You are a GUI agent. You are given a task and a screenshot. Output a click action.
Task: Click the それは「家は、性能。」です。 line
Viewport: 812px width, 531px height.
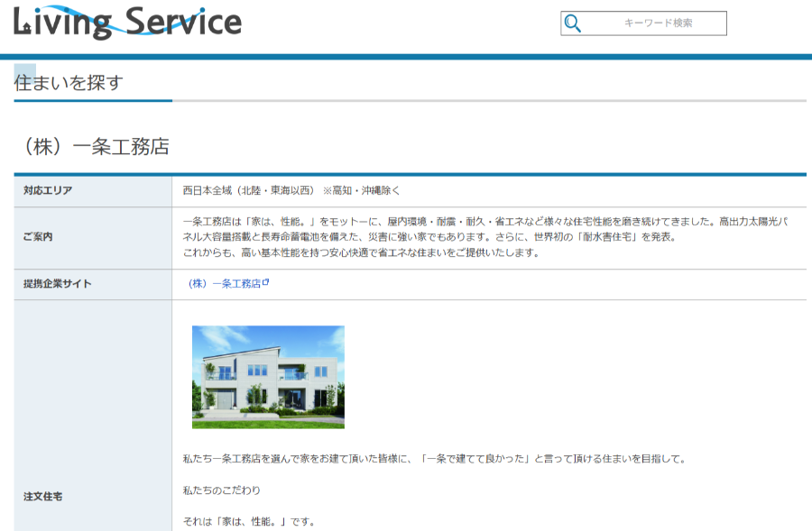[x=249, y=522]
